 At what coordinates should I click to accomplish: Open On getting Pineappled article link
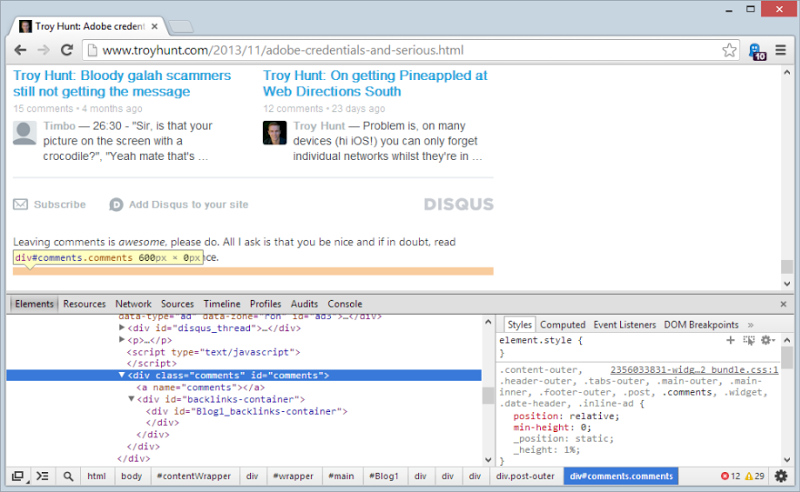[375, 83]
